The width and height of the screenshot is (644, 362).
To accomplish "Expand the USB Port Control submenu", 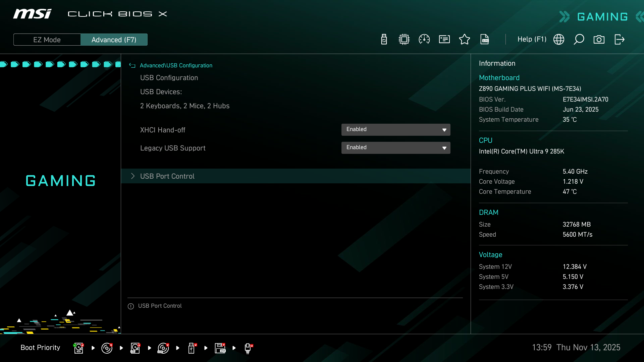I will (167, 176).
